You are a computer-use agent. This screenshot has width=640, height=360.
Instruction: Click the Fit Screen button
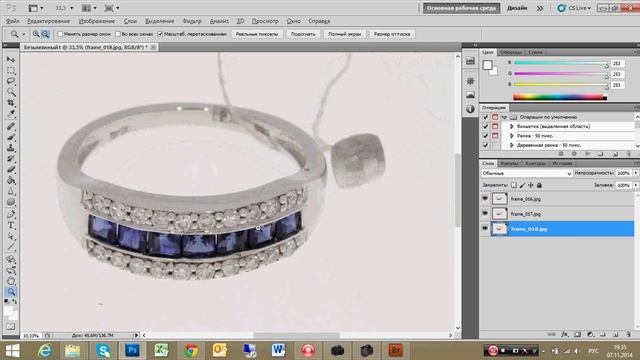(303, 34)
